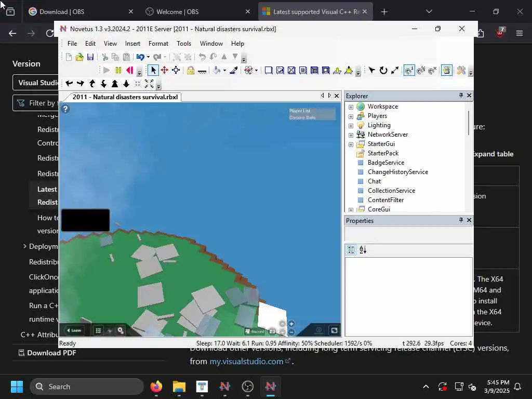Viewport: 532px width, 399px height.
Task: Click the Lock tool padlock icon
Action: coord(190,70)
